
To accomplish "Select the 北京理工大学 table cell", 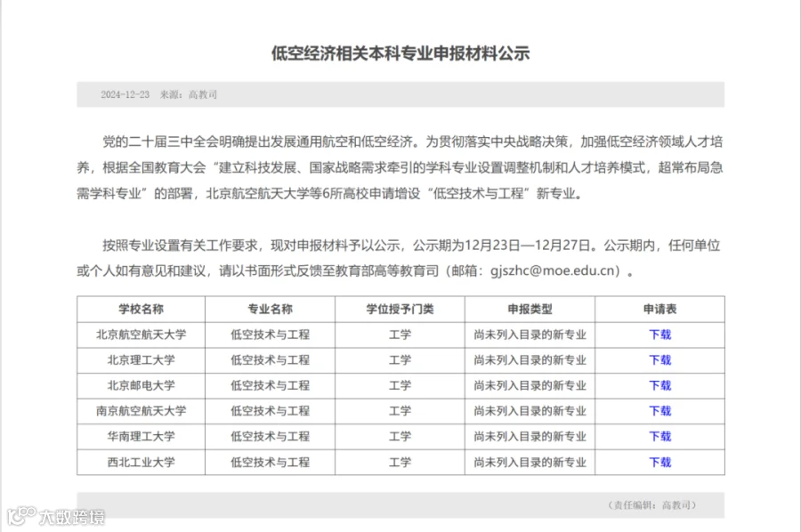I will pos(141,360).
